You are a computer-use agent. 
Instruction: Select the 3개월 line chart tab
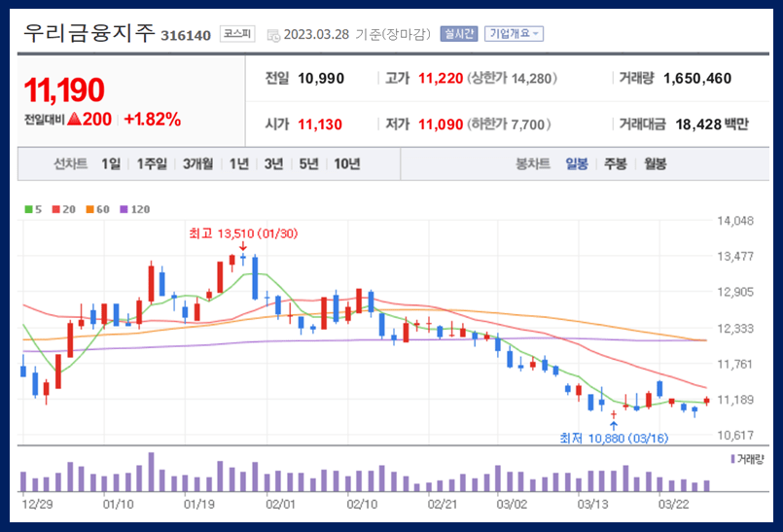pos(197,163)
